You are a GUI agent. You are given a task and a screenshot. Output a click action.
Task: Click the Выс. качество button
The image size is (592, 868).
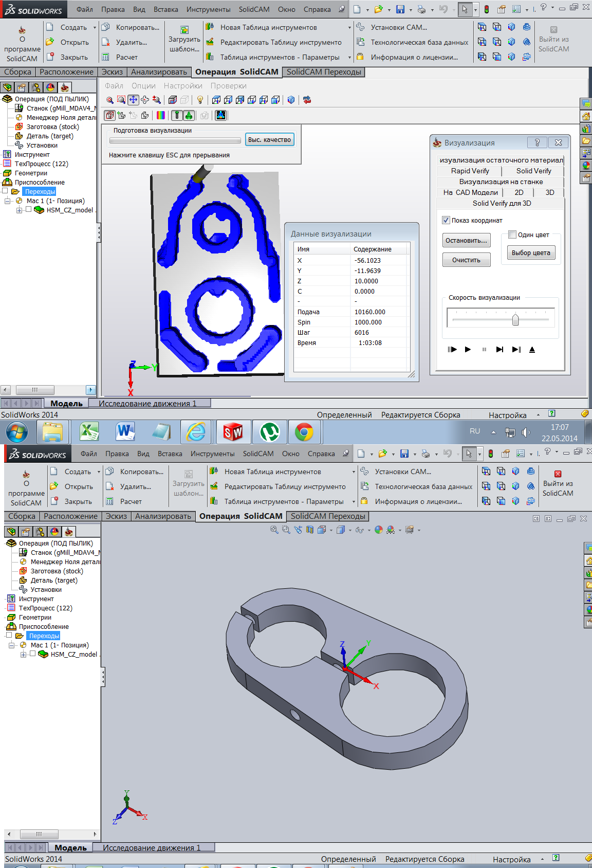coord(269,139)
